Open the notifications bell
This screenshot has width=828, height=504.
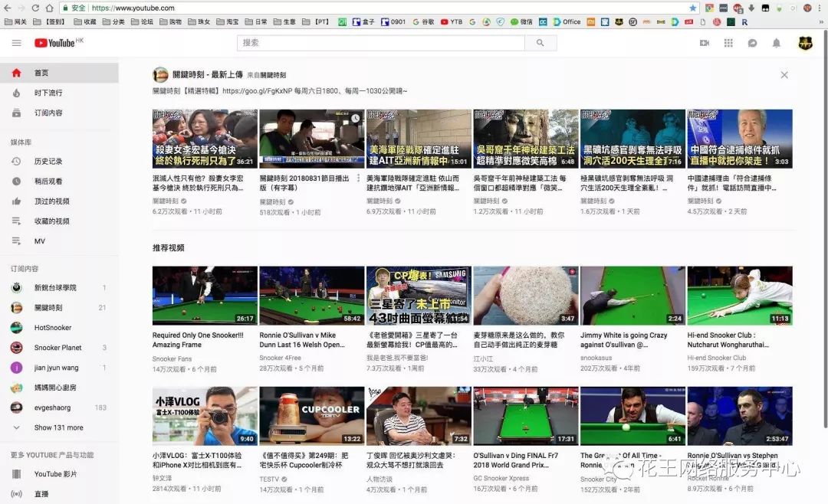(776, 43)
